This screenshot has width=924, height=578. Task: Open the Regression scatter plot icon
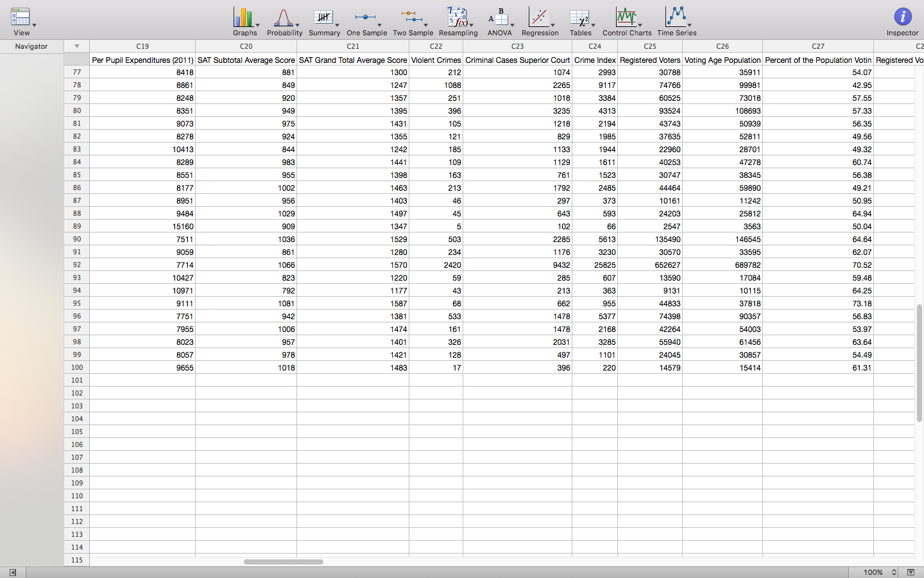[538, 17]
